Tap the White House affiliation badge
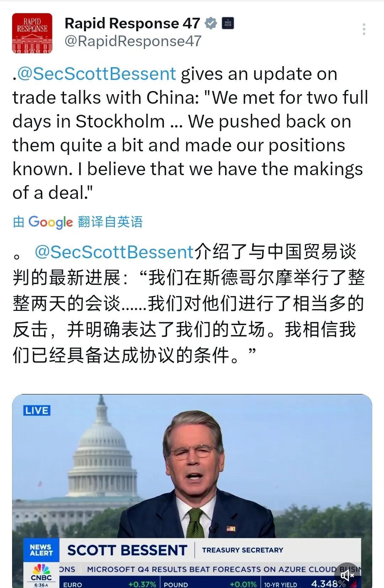The width and height of the screenshot is (384, 588). point(228,23)
